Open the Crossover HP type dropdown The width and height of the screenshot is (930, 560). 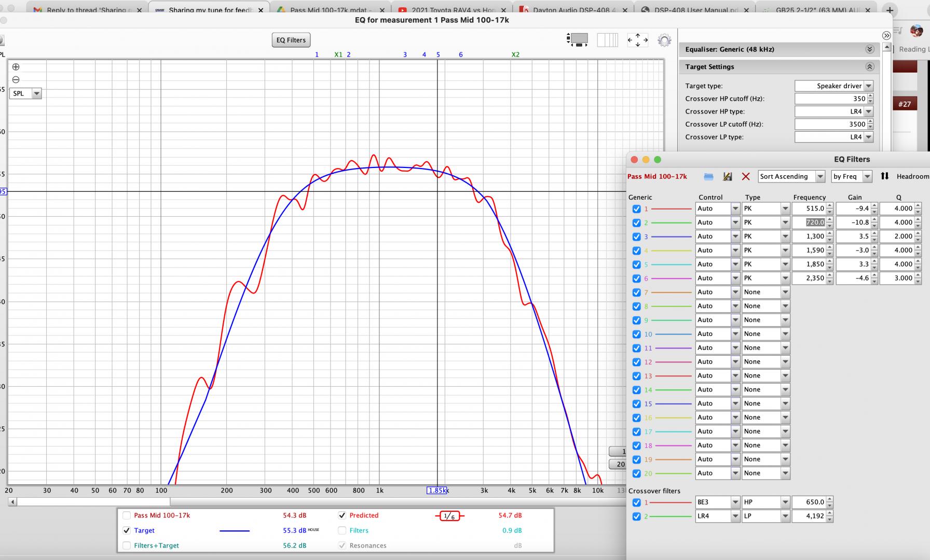(834, 111)
